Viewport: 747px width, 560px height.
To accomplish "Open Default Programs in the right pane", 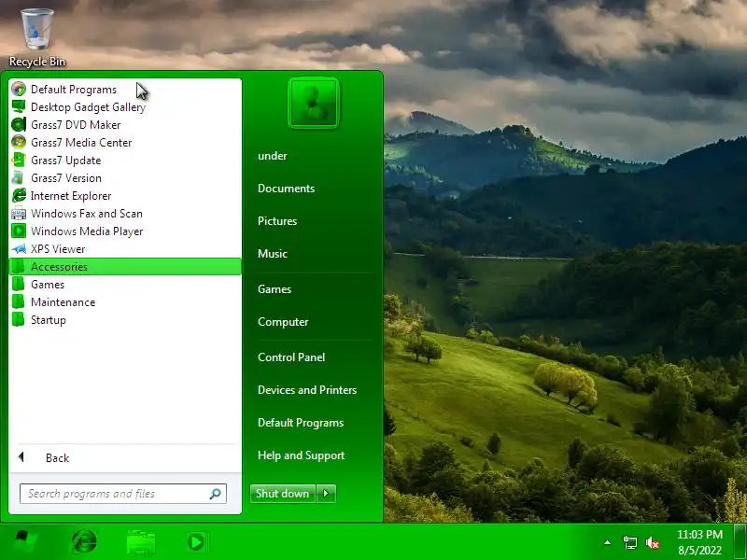I will pyautogui.click(x=301, y=423).
